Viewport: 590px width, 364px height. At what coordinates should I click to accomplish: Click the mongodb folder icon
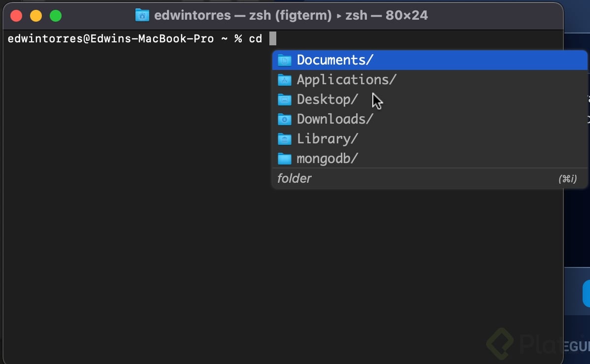[x=284, y=159]
